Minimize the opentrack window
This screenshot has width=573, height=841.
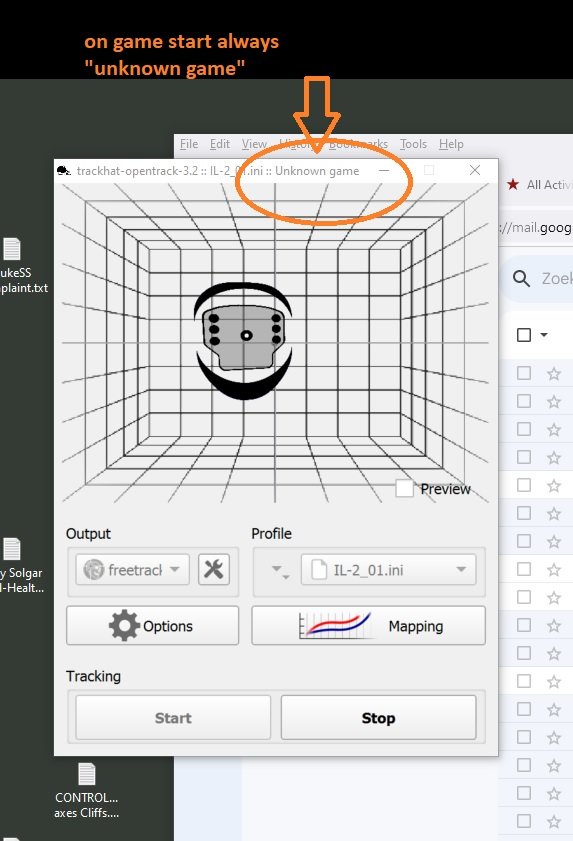[384, 171]
